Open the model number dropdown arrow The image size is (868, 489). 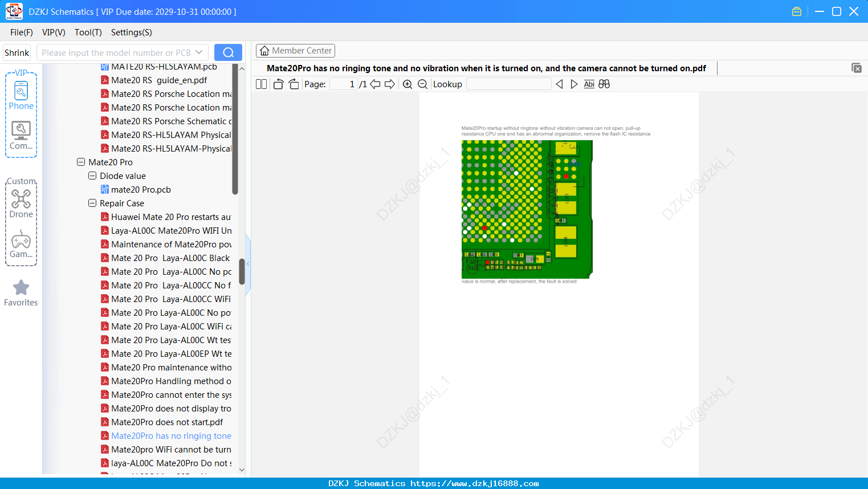coord(199,52)
